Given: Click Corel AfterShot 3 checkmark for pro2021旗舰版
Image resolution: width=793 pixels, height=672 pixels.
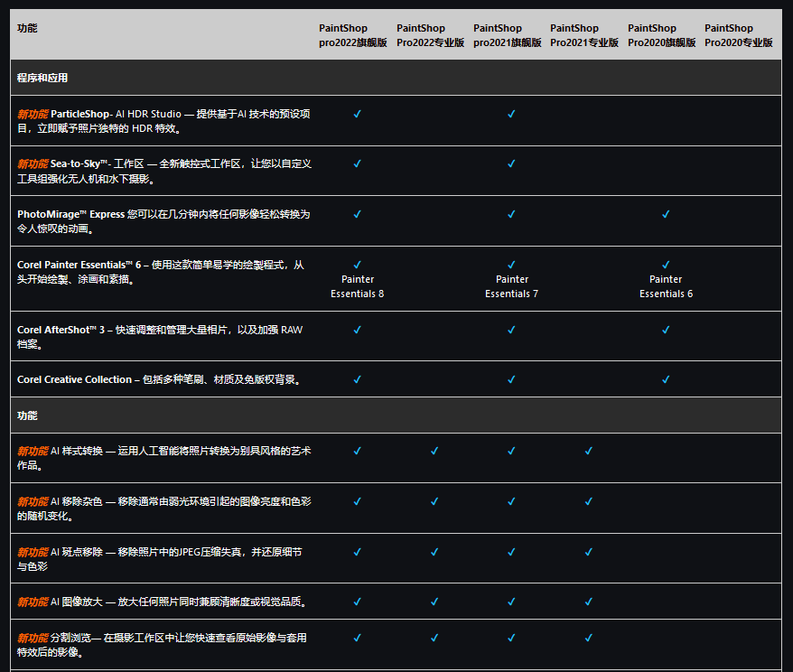Looking at the screenshot, I should pyautogui.click(x=511, y=330).
